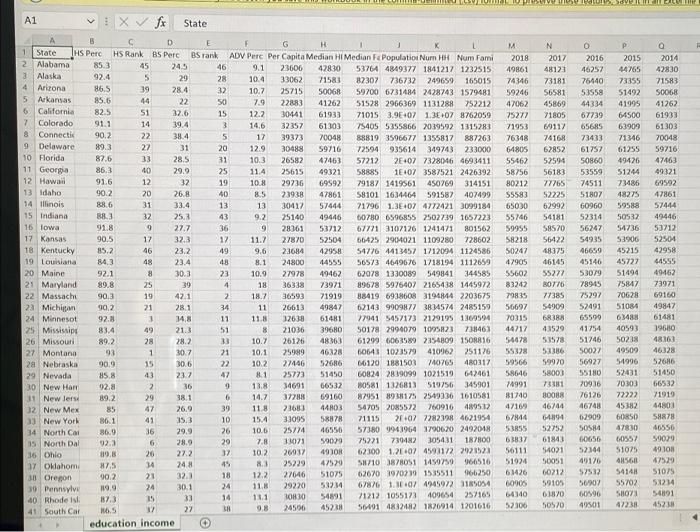Select the Hawaii cell
Screen dimensions: 700x532
56,181
